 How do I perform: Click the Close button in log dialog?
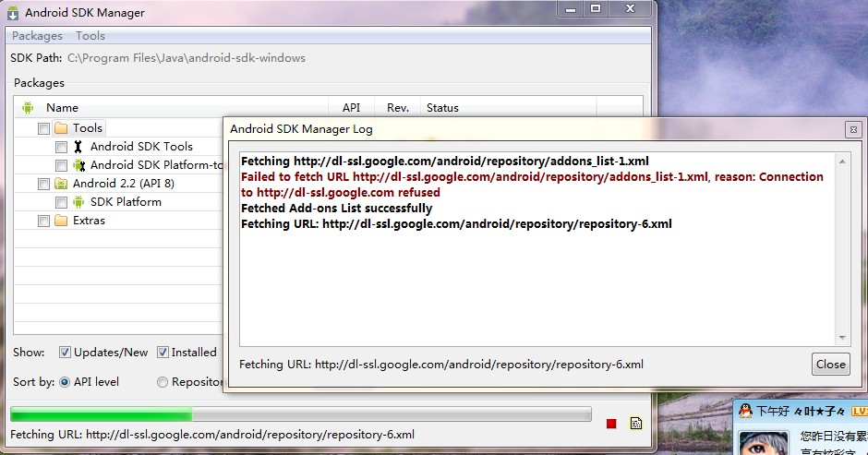coord(830,365)
